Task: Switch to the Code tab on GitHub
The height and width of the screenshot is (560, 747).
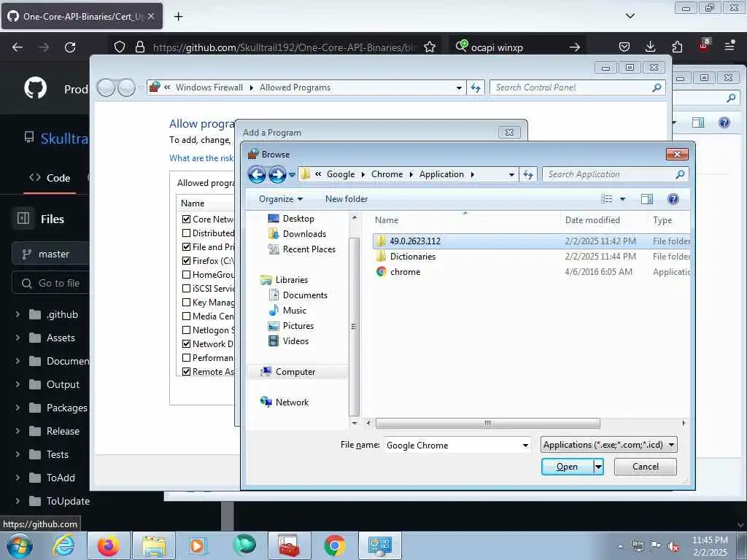Action: [x=50, y=178]
